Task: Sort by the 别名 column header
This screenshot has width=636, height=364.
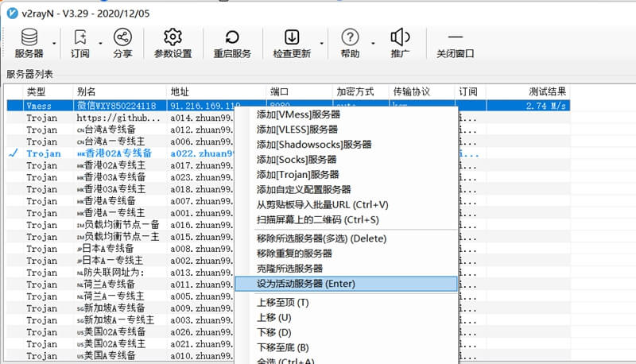Action: point(119,91)
